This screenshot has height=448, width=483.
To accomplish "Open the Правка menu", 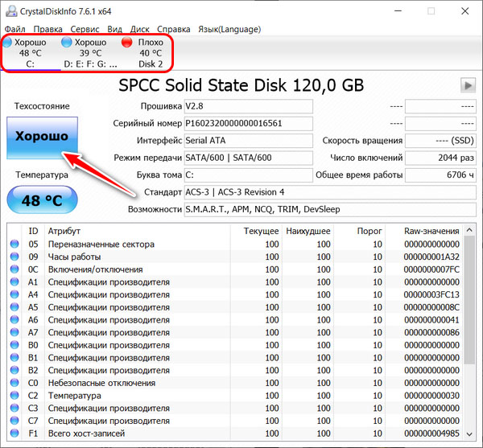I will [x=47, y=29].
